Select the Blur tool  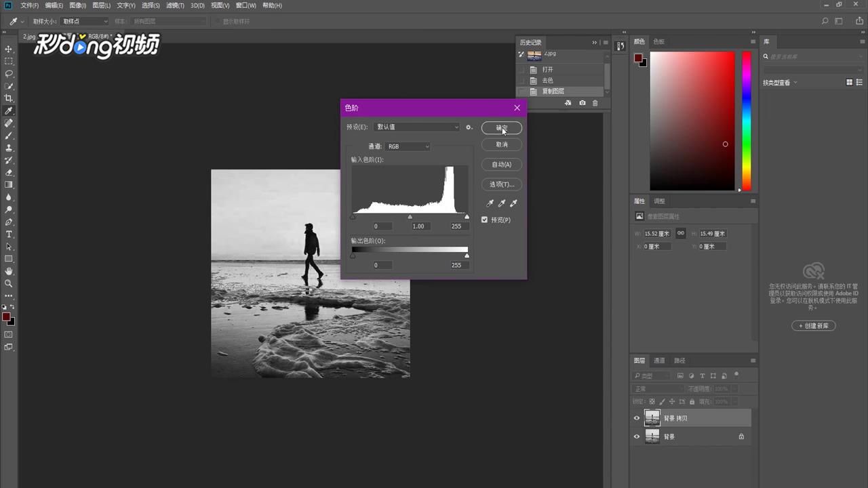[x=9, y=197]
